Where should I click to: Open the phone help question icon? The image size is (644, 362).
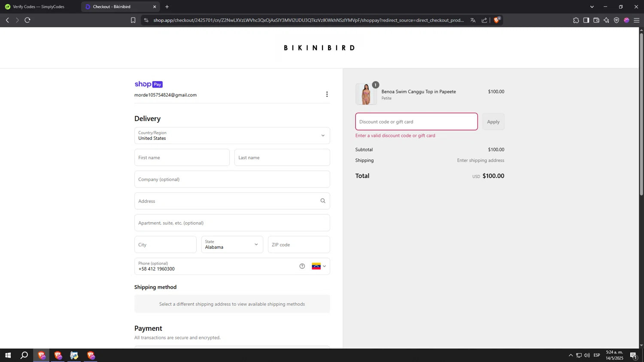pyautogui.click(x=302, y=266)
